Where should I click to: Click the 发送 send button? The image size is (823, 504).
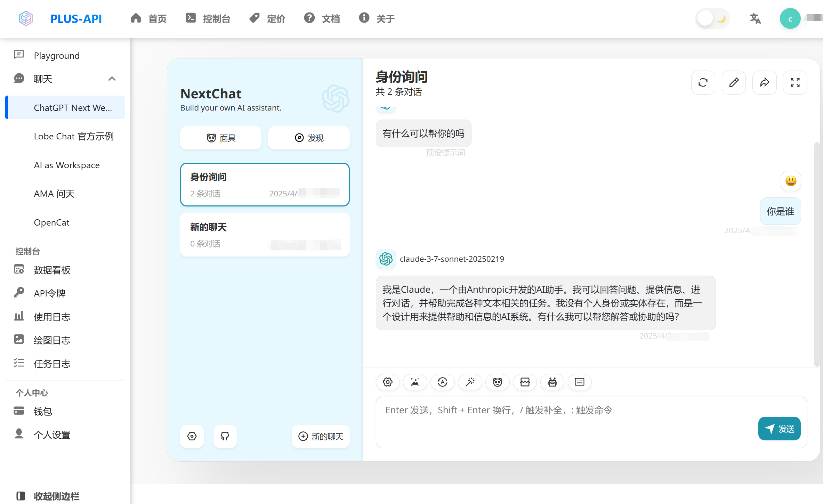(x=779, y=429)
